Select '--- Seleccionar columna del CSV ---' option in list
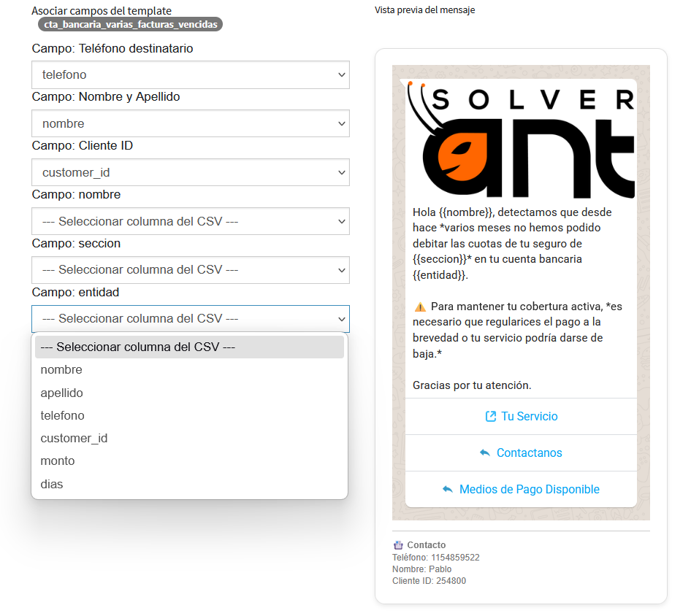Viewport: 691px width, 616px height. (189, 347)
